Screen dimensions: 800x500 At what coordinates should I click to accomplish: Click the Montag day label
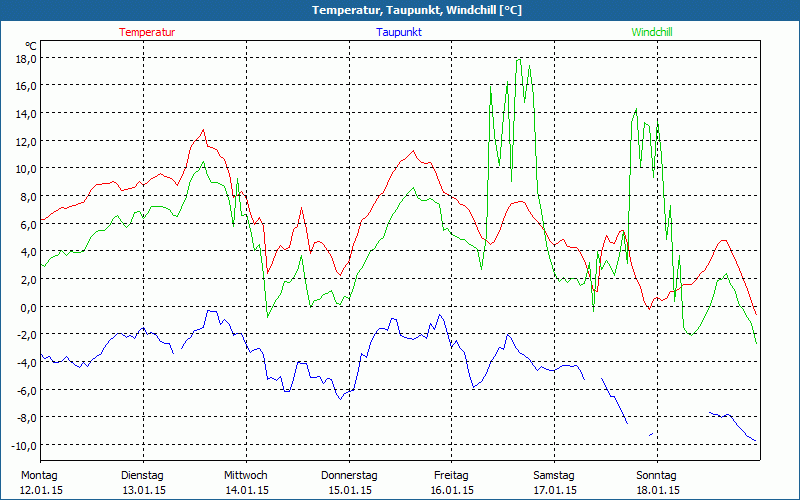pos(39,476)
